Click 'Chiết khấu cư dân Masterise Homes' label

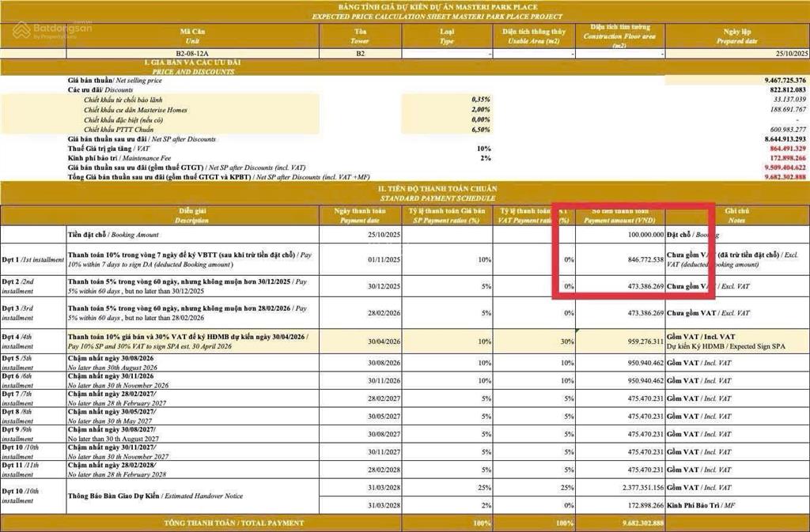coord(136,110)
